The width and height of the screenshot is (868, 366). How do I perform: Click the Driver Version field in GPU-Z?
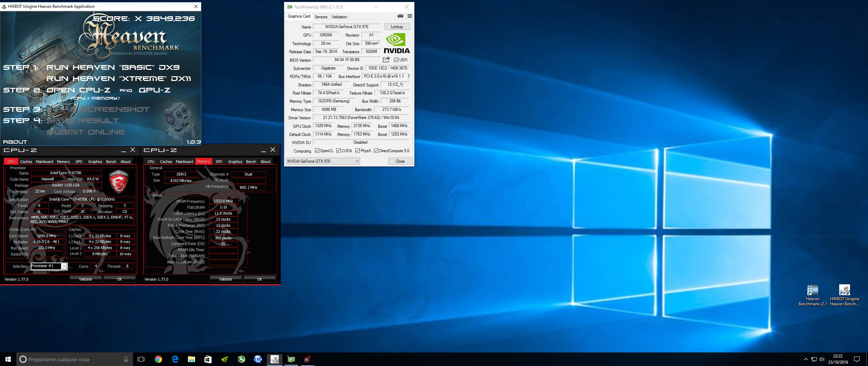pos(361,118)
